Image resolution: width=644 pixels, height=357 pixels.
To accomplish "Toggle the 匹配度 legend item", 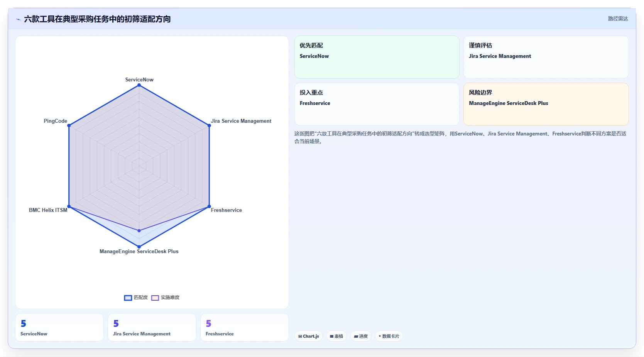I will click(x=136, y=298).
